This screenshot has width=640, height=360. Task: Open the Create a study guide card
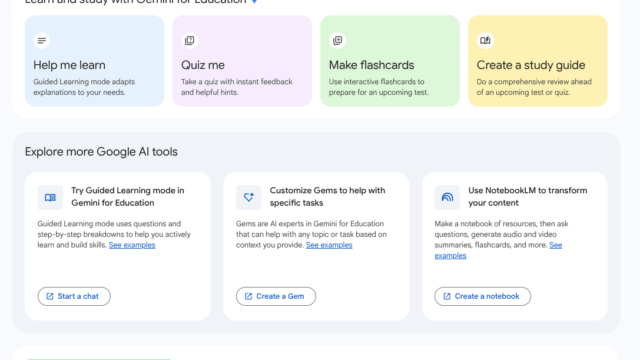click(538, 61)
